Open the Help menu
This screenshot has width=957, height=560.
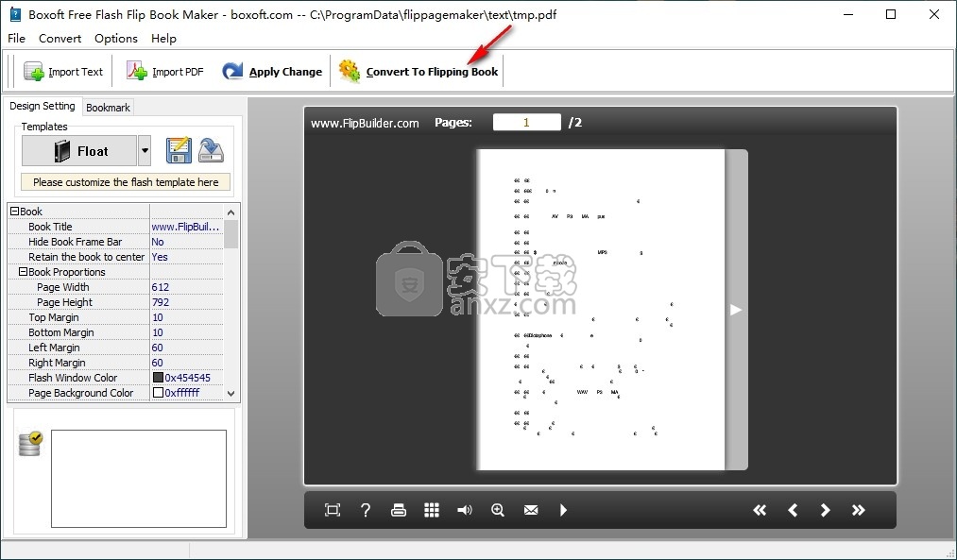[163, 39]
